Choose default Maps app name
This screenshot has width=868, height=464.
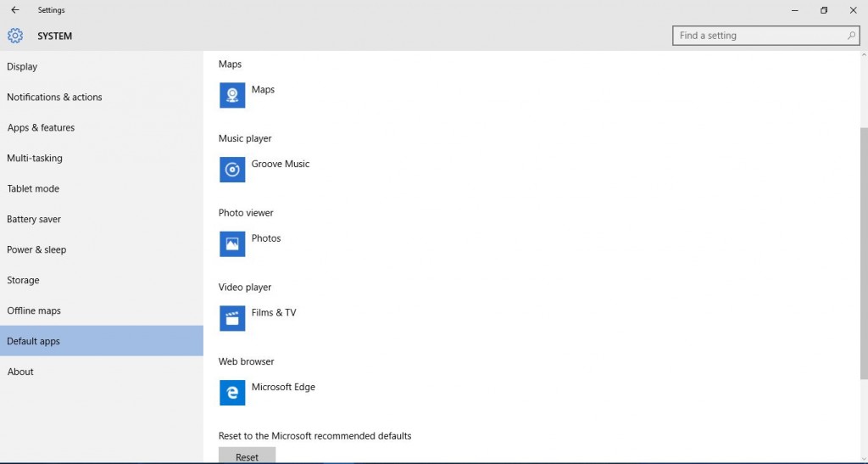point(263,90)
